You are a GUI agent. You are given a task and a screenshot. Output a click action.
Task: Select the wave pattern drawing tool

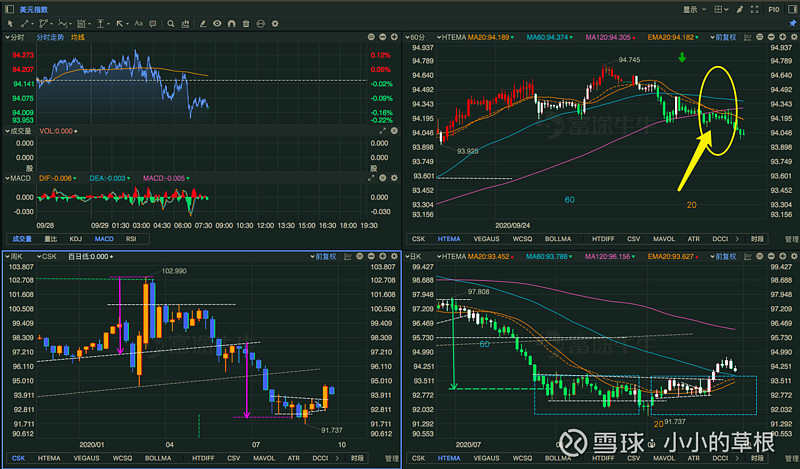pyautogui.click(x=63, y=23)
